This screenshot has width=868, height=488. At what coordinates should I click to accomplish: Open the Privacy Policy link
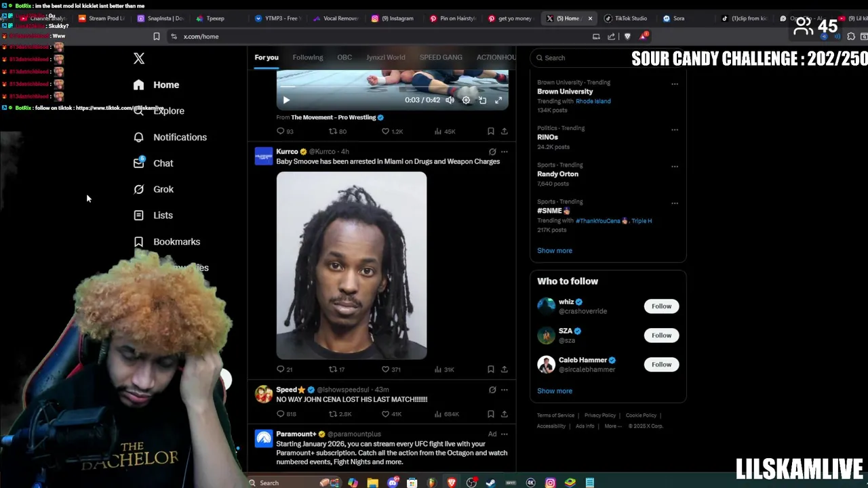click(x=600, y=415)
